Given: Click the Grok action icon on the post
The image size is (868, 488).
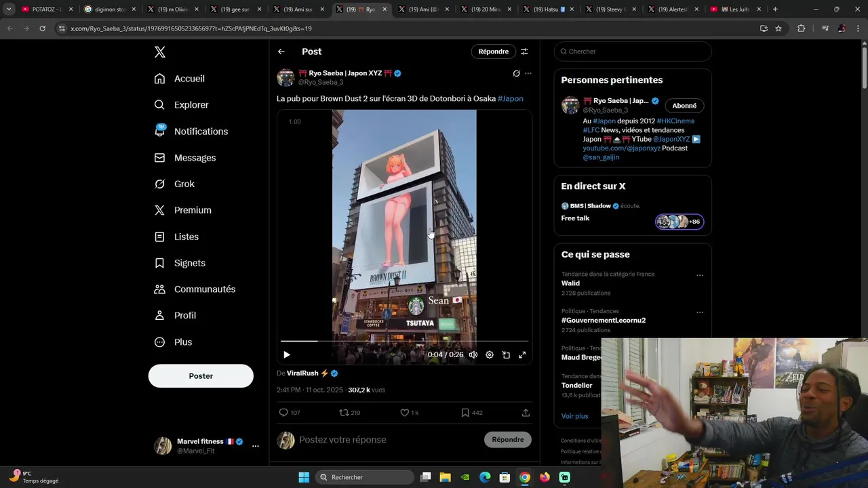Looking at the screenshot, I should coord(516,73).
